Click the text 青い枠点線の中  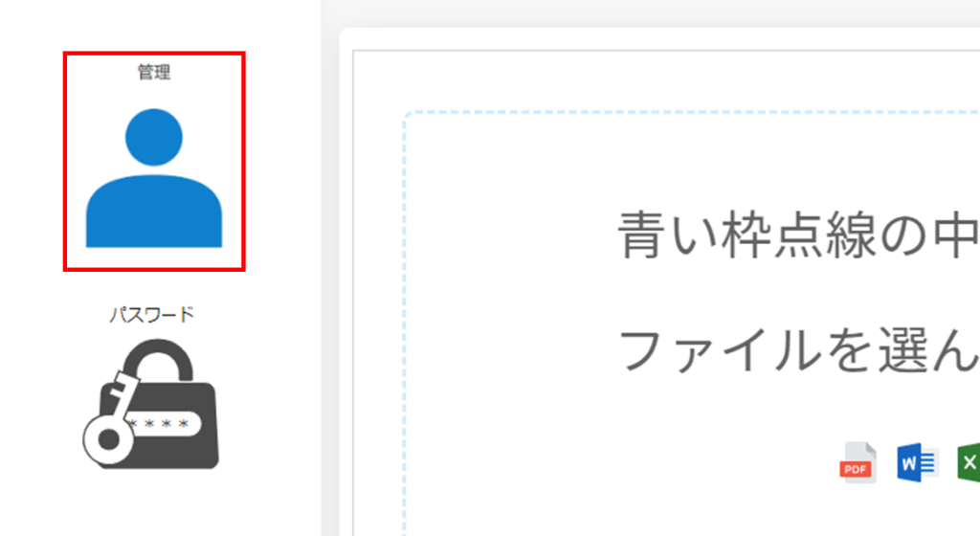pos(798,234)
